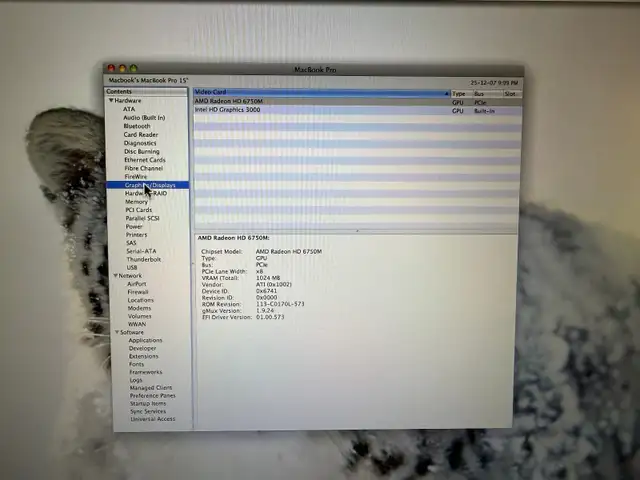The image size is (640, 480).
Task: Open the Memory entry
Action: 136,202
